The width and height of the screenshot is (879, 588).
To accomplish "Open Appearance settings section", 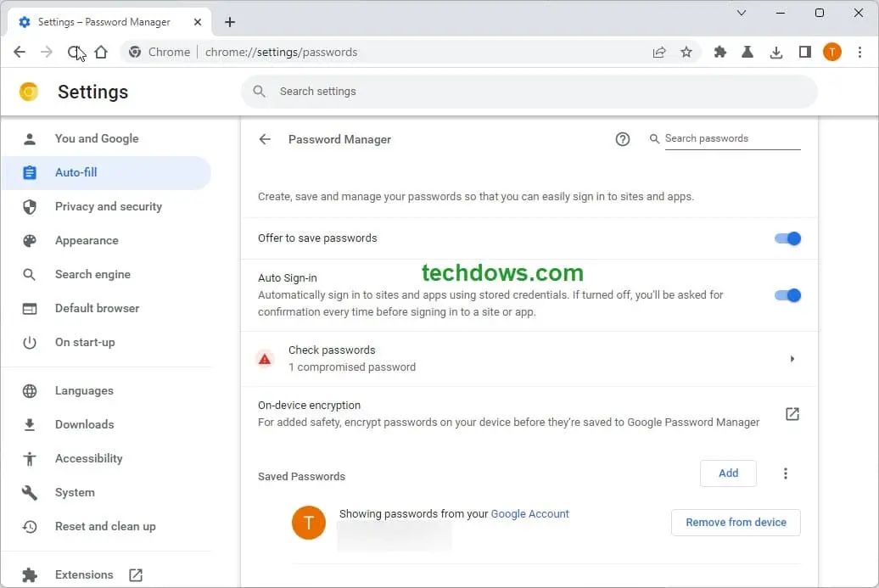I will tap(87, 240).
